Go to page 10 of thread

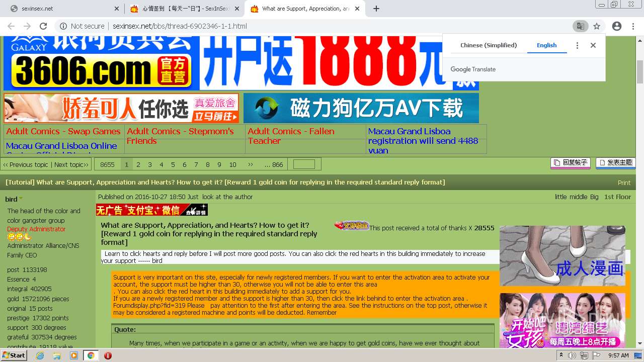pyautogui.click(x=232, y=164)
